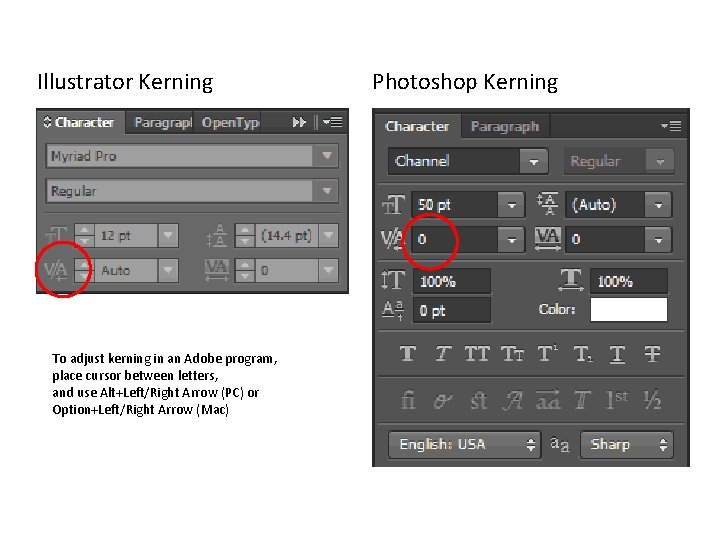This screenshot has width=720, height=540.
Task: Click the Illustrator leading stepper
Action: [x=245, y=235]
